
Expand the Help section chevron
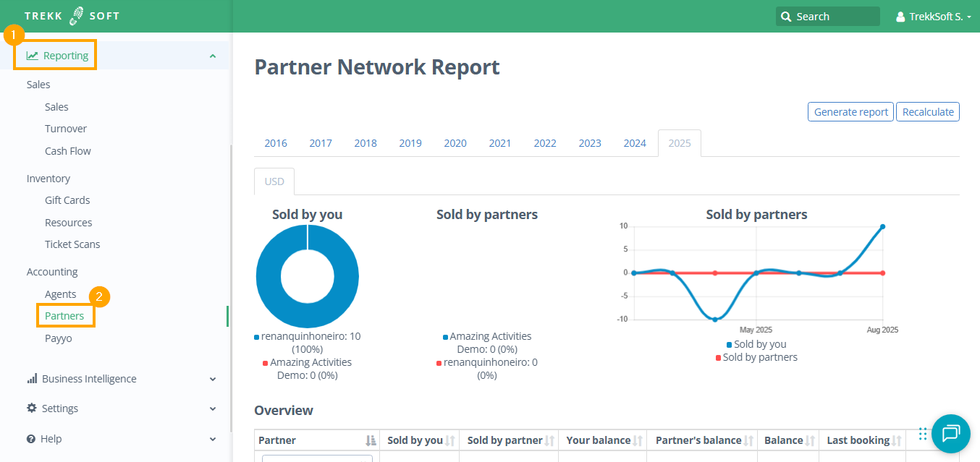(x=212, y=439)
